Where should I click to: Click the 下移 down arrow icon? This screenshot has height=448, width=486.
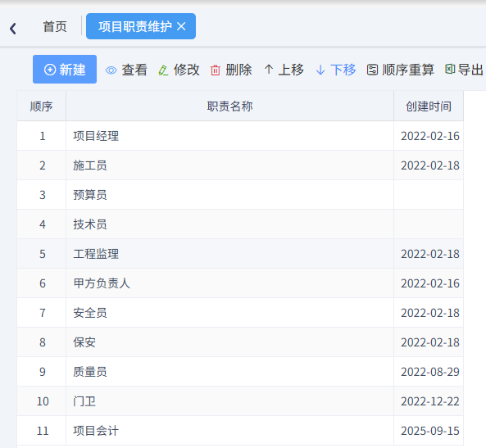point(320,70)
